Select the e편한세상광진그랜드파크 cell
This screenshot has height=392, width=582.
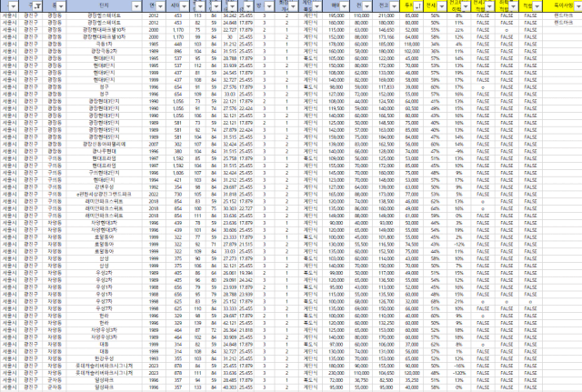click(105, 194)
